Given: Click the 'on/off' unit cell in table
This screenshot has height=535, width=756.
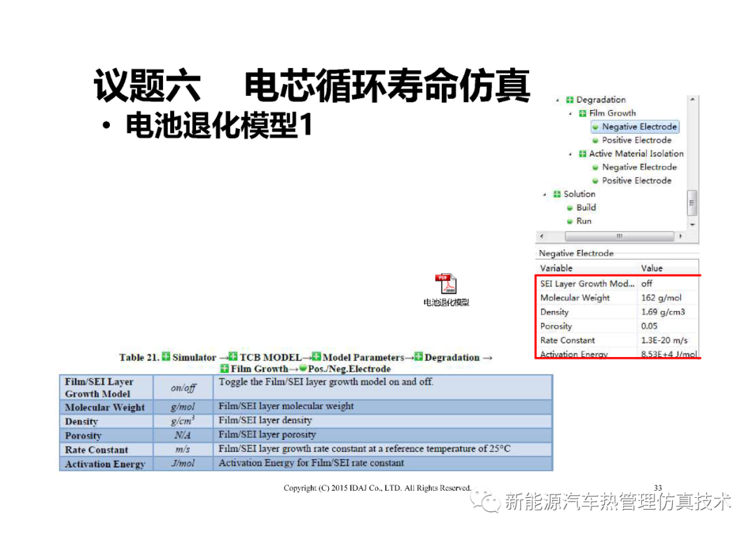Looking at the screenshot, I should (183, 387).
